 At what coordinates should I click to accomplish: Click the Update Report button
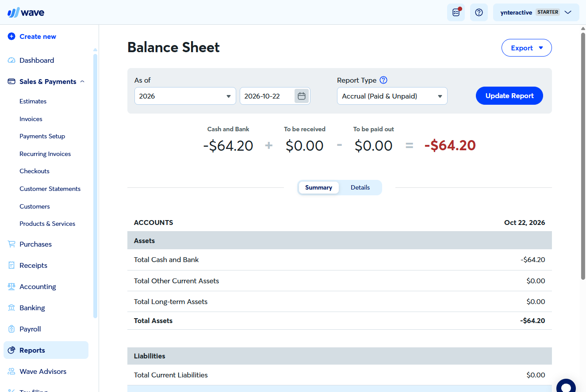509,96
